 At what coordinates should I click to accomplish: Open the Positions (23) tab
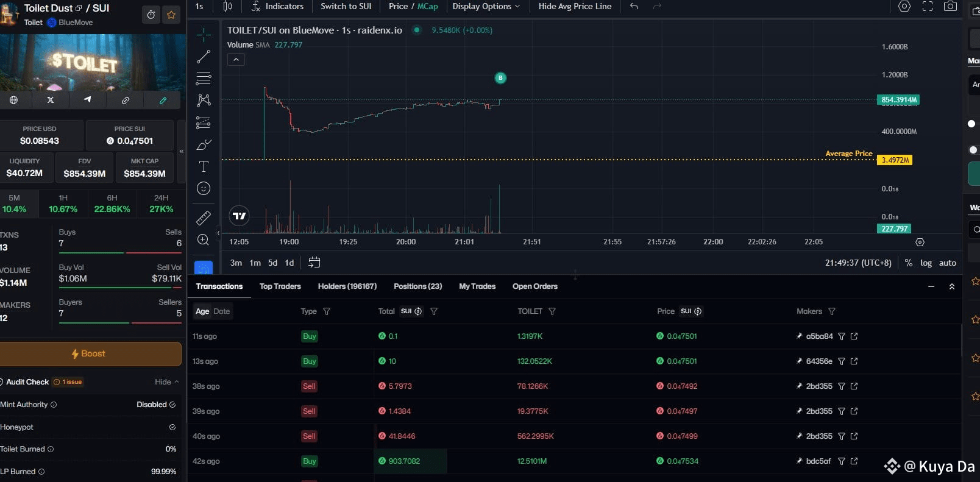[418, 286]
